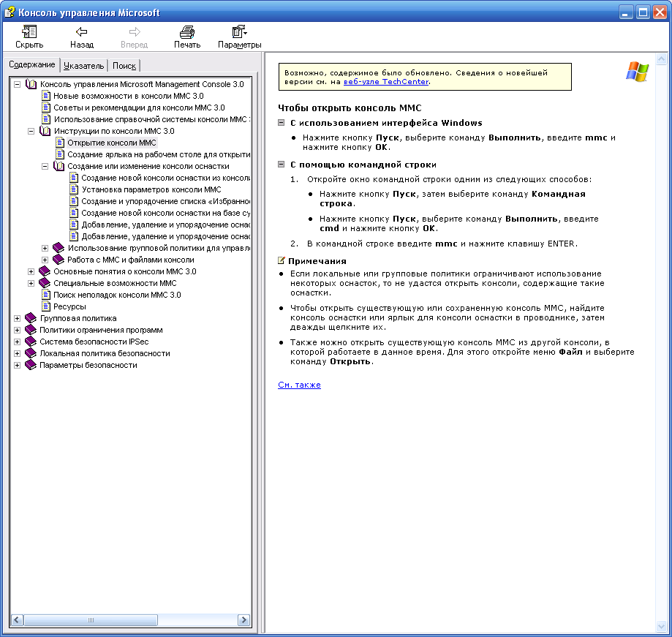Viewport: 672px width, 637px height.
Task: Print topic using the Печать icon
Action: pyautogui.click(x=187, y=31)
